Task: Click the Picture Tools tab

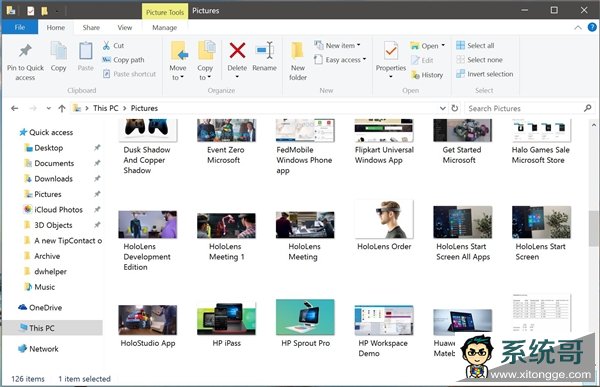Action: [x=165, y=12]
